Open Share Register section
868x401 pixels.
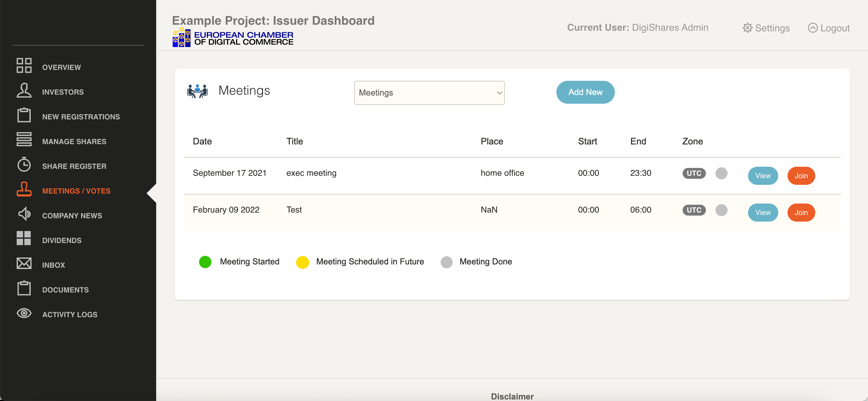click(x=74, y=166)
